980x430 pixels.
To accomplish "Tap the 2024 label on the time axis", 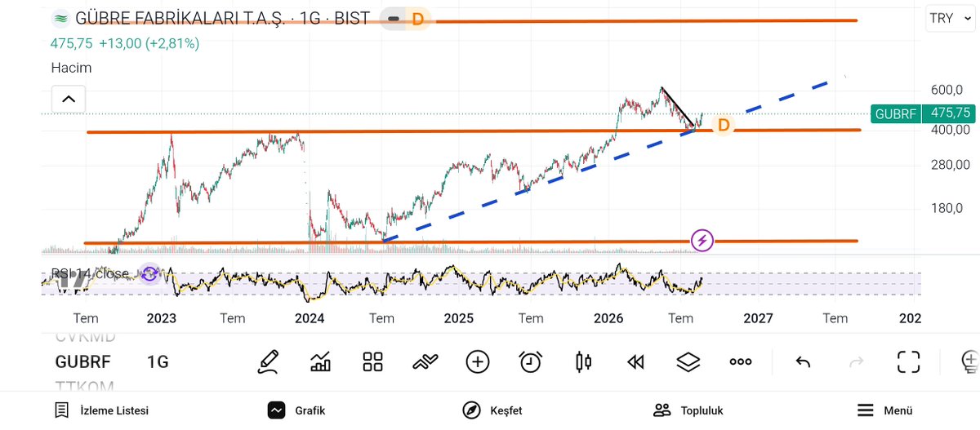I will click(310, 318).
